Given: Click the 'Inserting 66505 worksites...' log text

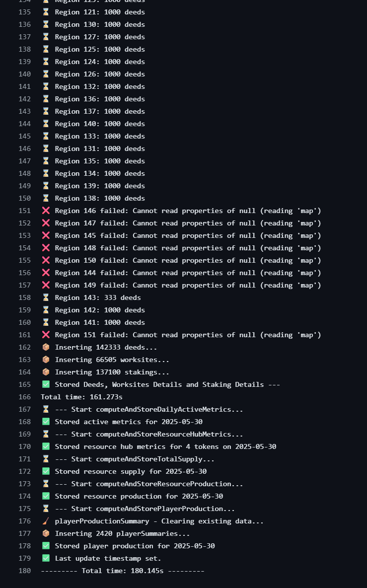Looking at the screenshot, I should pos(112,360).
